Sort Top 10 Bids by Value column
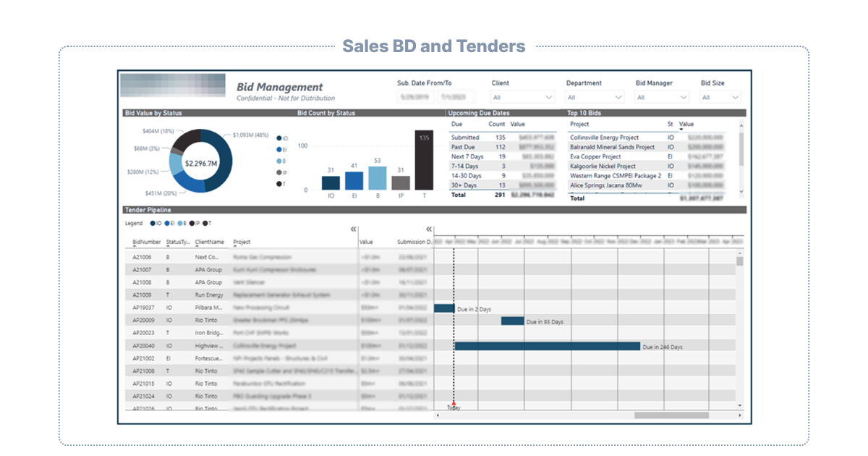 coord(686,124)
